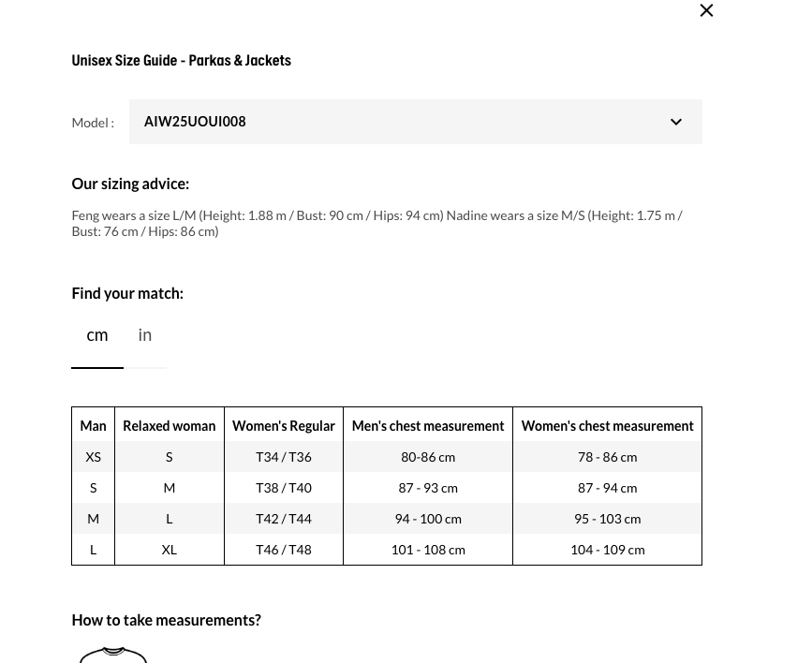Click the XL relaxed woman size cell
Screen dimensions: 812x663
pyautogui.click(x=170, y=550)
